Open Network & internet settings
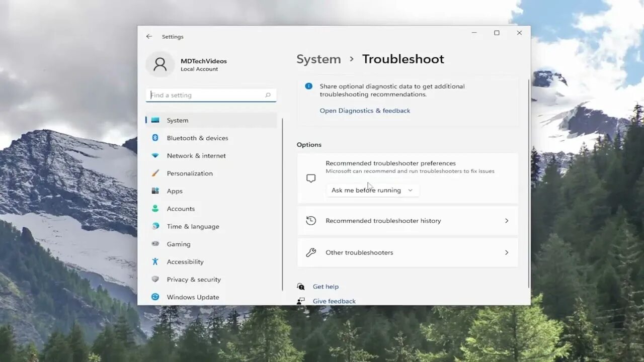Screen dimensions: 644x362 pos(211,156)
